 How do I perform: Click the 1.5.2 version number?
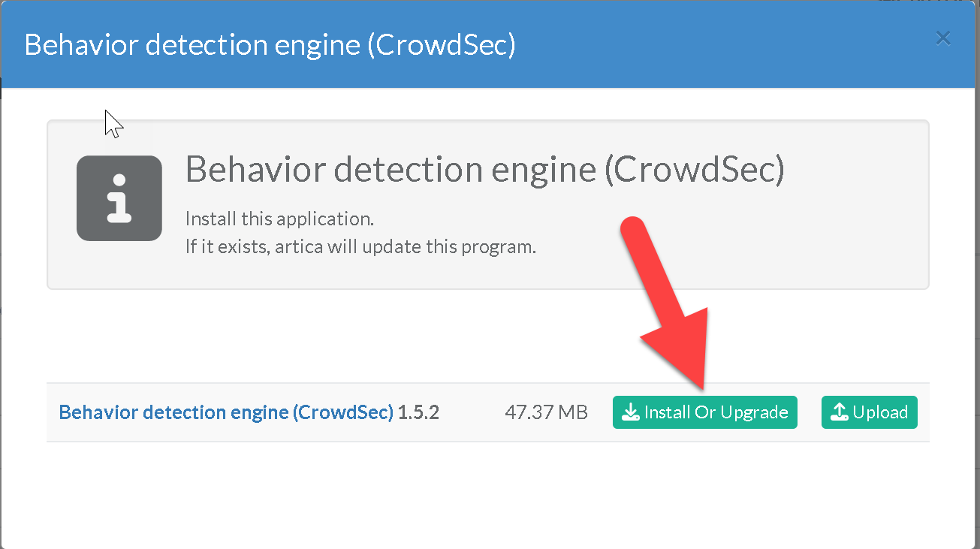[x=418, y=412]
